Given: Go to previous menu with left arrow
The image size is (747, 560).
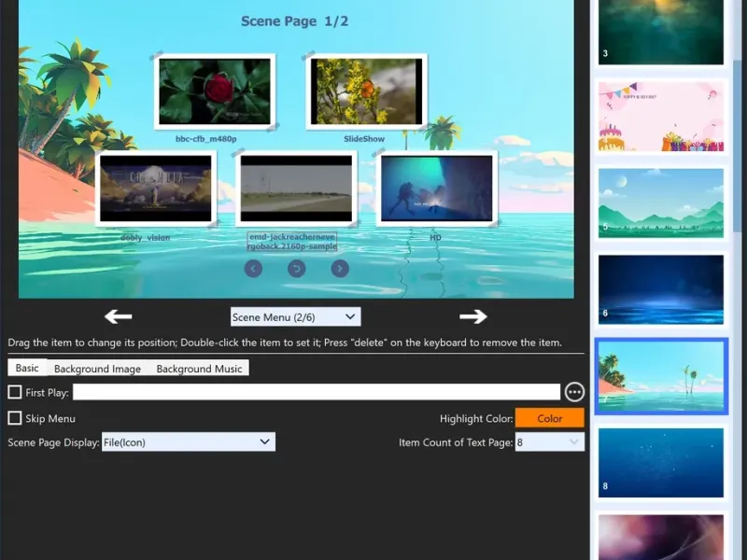Looking at the screenshot, I should coord(119,316).
